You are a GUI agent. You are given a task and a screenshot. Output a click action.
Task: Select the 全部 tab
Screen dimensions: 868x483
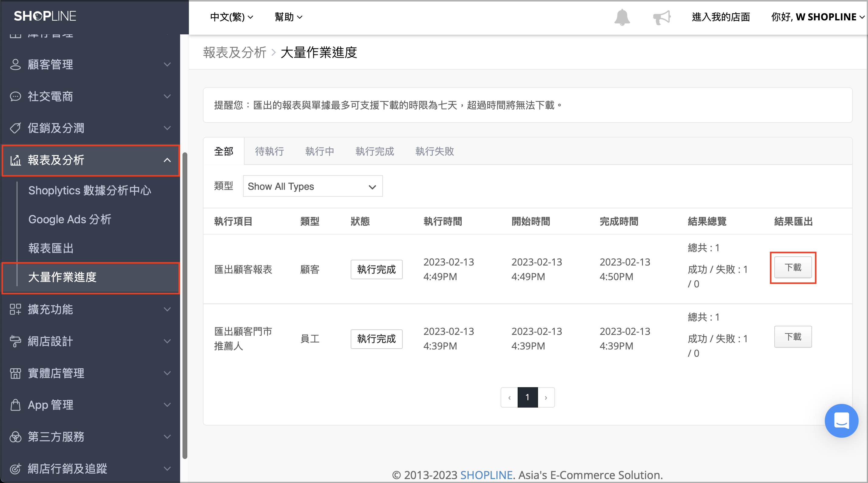(224, 151)
